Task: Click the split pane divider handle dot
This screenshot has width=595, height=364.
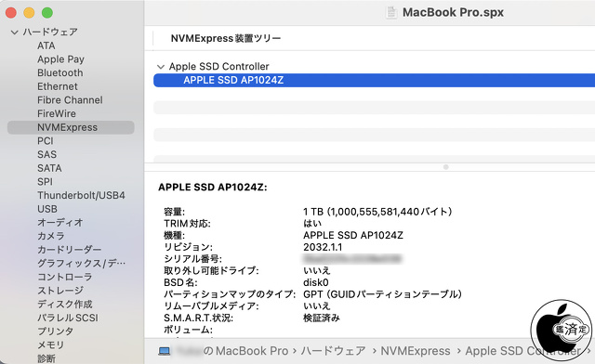Action: [x=446, y=167]
